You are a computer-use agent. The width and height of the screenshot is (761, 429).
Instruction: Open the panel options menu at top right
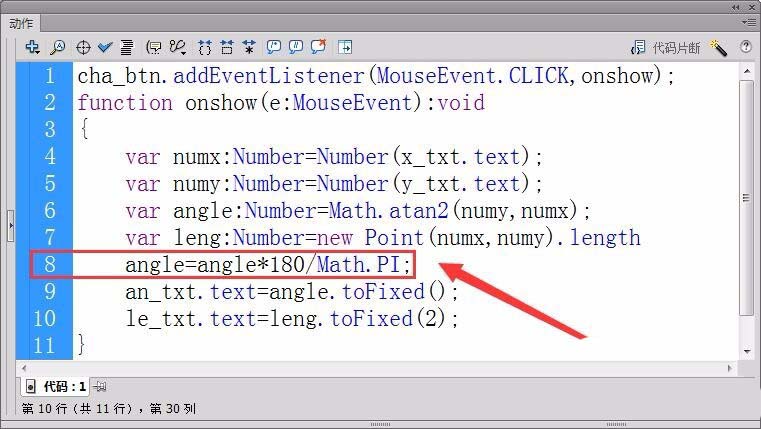[x=748, y=22]
